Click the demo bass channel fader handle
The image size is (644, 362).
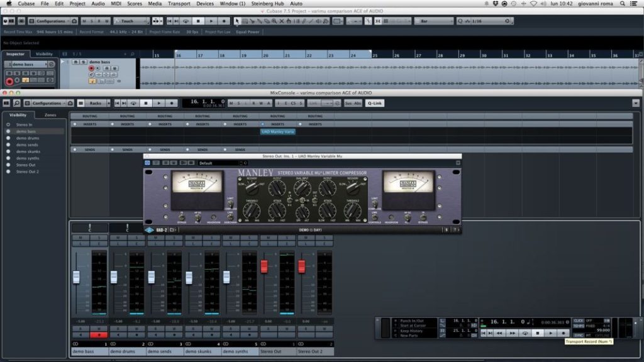coord(76,277)
